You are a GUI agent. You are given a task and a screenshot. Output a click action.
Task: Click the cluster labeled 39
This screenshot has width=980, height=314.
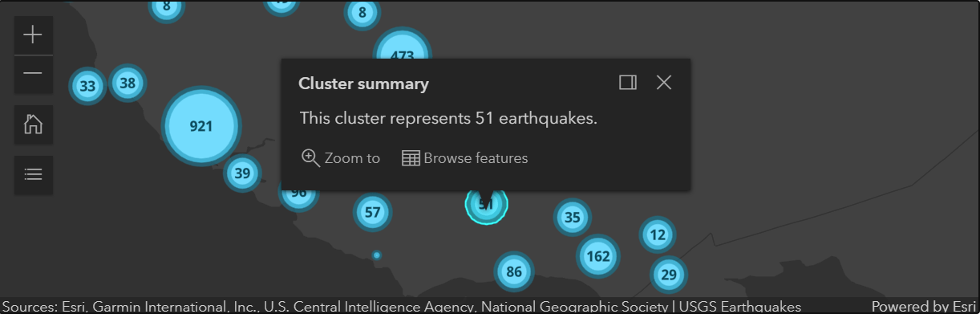[x=242, y=173]
